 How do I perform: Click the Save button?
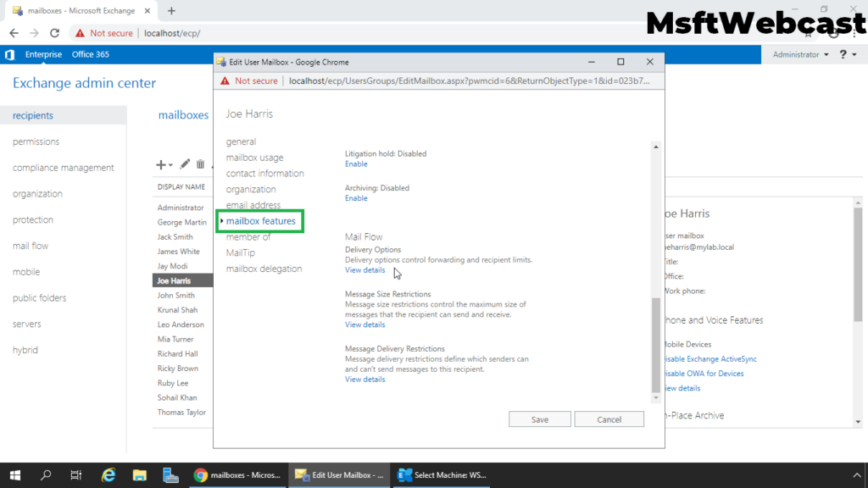click(x=540, y=419)
